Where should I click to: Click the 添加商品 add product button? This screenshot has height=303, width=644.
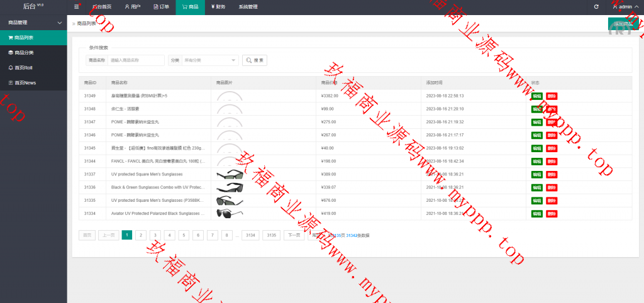click(x=623, y=24)
